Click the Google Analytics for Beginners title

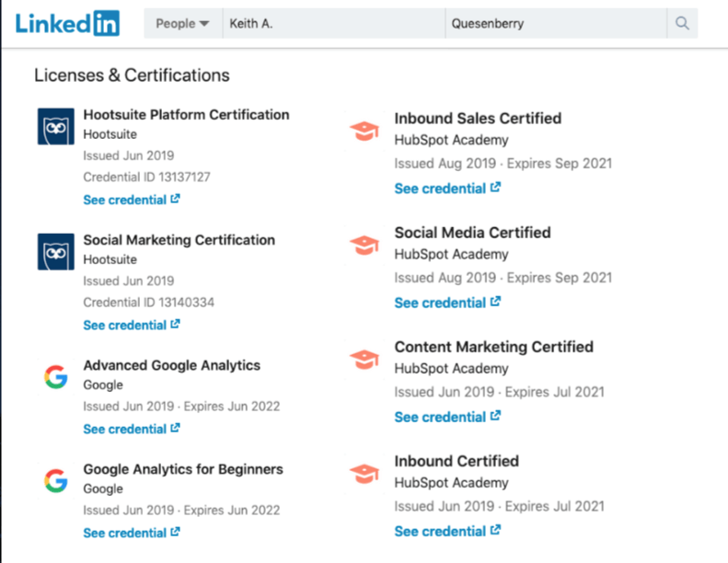(183, 469)
